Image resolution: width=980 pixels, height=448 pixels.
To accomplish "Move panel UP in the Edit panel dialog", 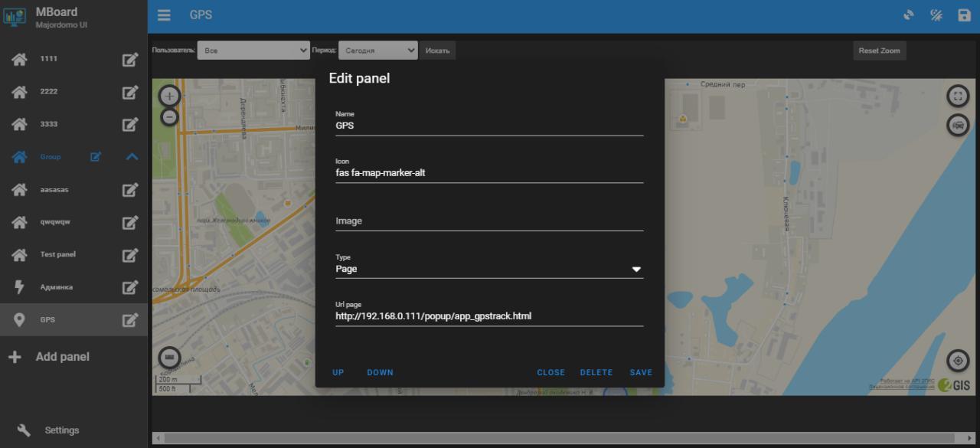I will pos(338,372).
